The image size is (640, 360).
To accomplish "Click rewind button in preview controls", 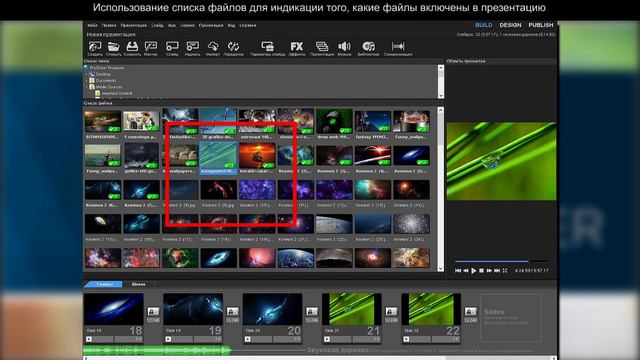I will pyautogui.click(x=466, y=270).
